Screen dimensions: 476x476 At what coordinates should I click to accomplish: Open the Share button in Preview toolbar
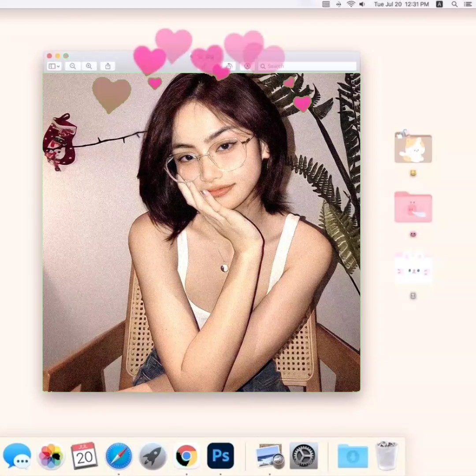tap(108, 66)
